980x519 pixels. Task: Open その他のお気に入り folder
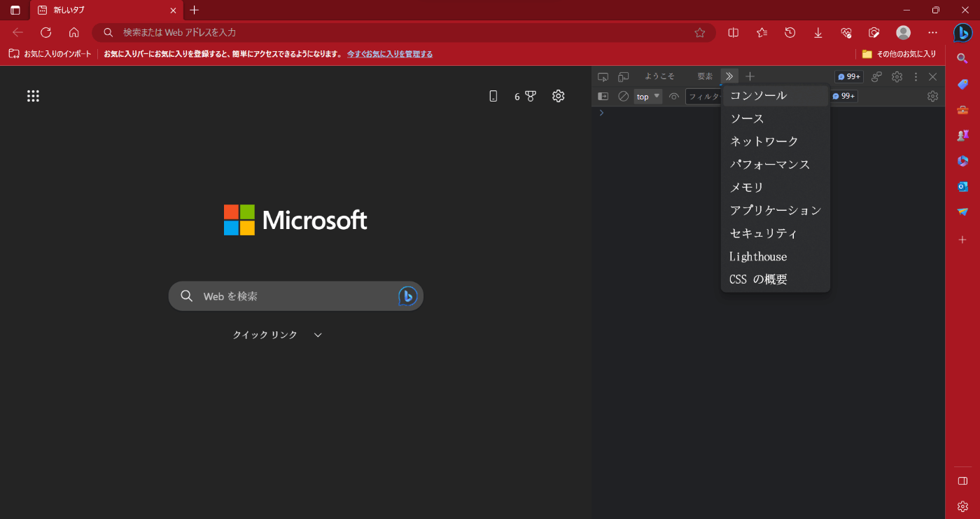click(899, 54)
